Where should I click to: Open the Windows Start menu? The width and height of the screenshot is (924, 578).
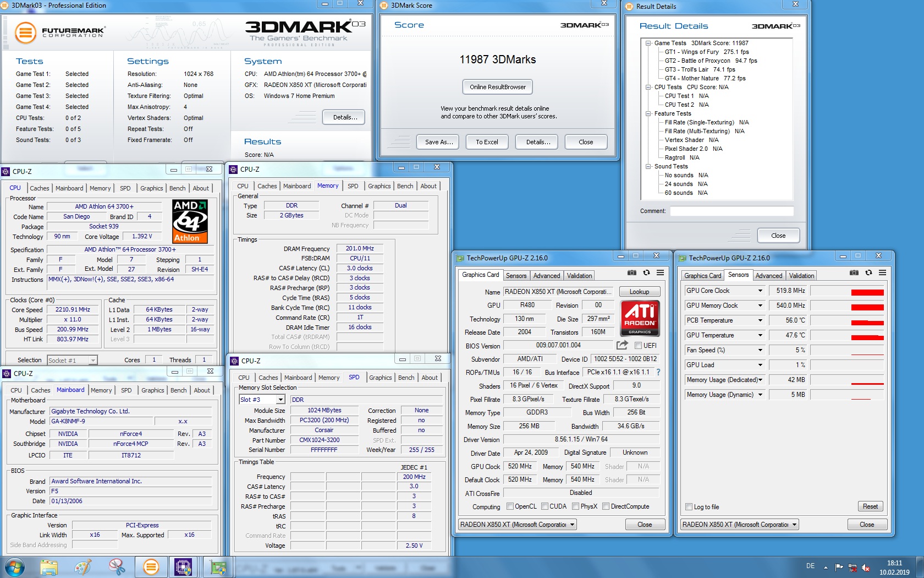(x=15, y=567)
